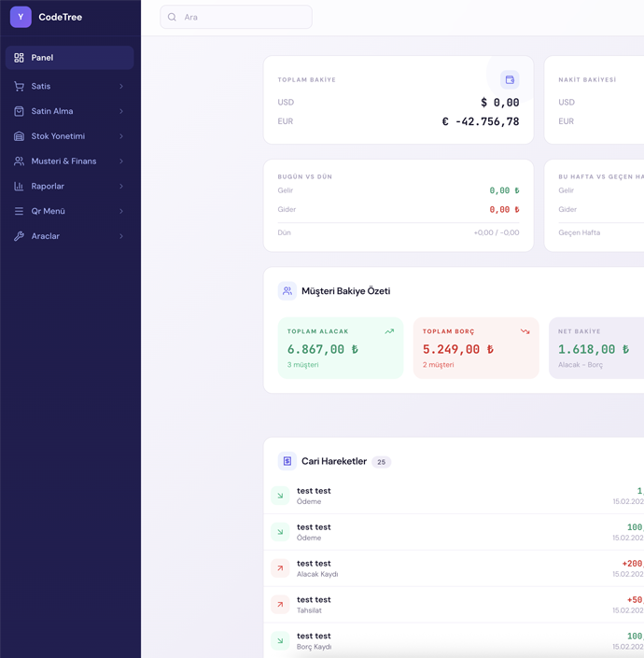
Task: Expand the Musteri & Finans chevron
Action: coord(121,161)
